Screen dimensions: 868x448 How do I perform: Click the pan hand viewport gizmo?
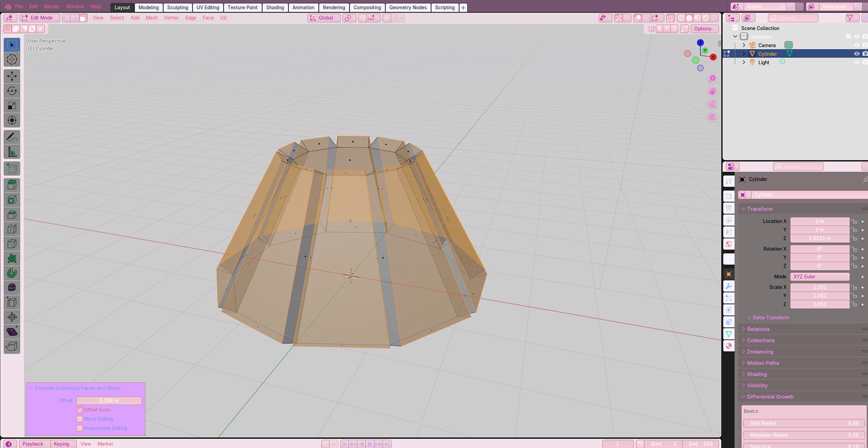pyautogui.click(x=712, y=91)
